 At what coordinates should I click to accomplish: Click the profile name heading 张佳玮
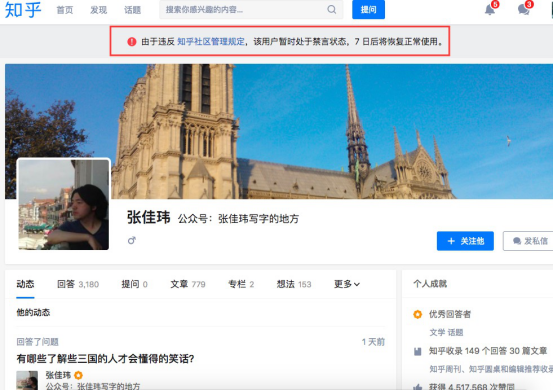click(x=149, y=217)
